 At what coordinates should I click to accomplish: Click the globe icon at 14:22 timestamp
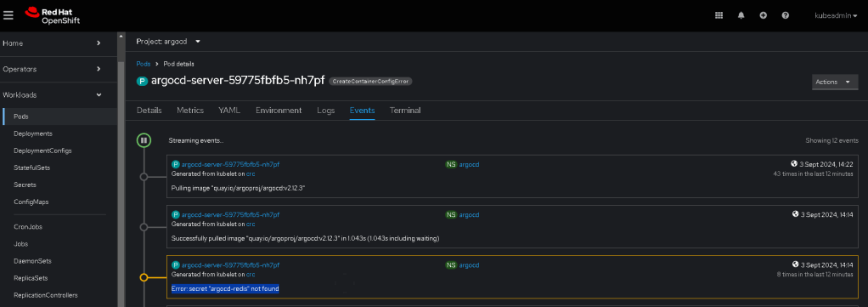(794, 164)
